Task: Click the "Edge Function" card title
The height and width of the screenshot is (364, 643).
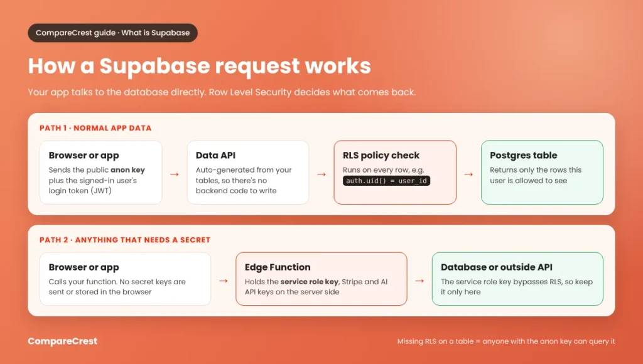Action: pos(278,267)
